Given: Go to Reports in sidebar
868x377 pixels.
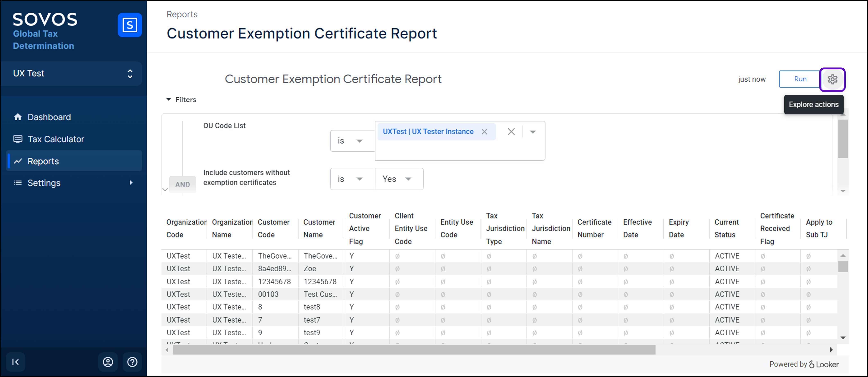Looking at the screenshot, I should pyautogui.click(x=43, y=161).
